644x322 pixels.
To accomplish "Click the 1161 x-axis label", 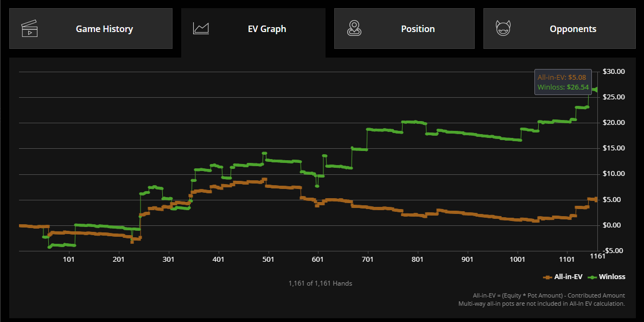I will 597,256.
